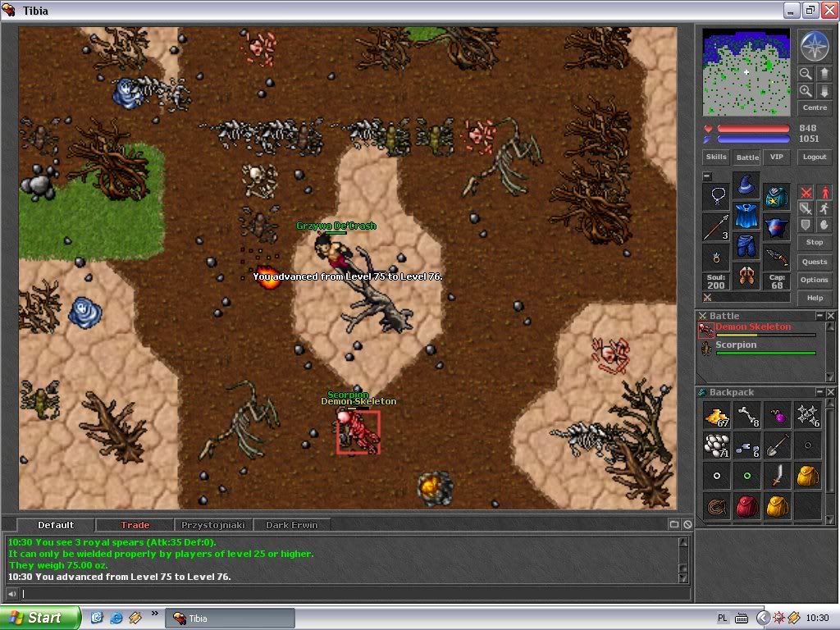This screenshot has height=630, width=840.
Task: Click the red health bar
Action: tap(753, 129)
